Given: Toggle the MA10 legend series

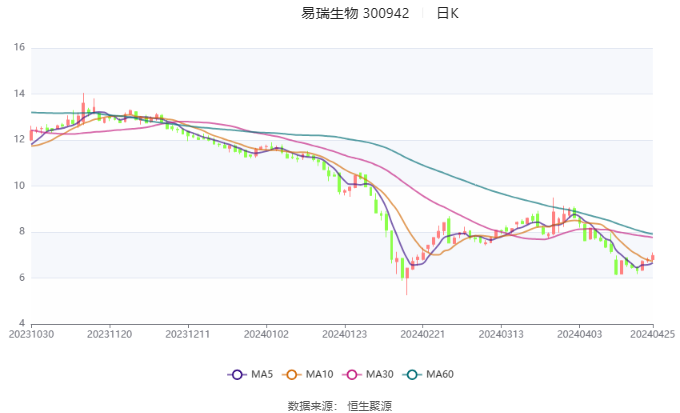Looking at the screenshot, I should (x=308, y=374).
